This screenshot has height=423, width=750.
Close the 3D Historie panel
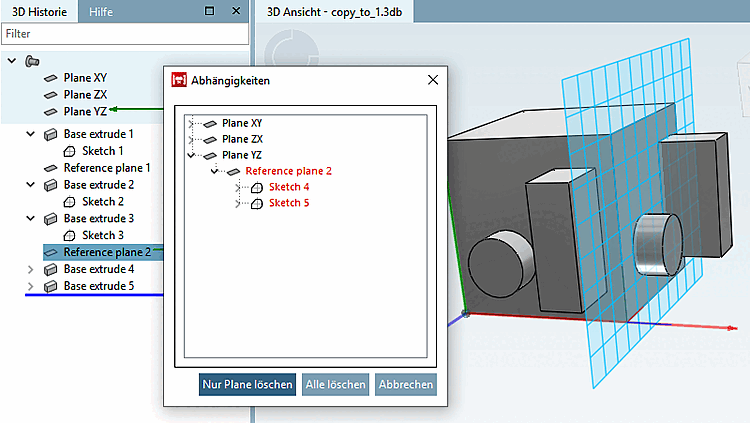tap(236, 11)
